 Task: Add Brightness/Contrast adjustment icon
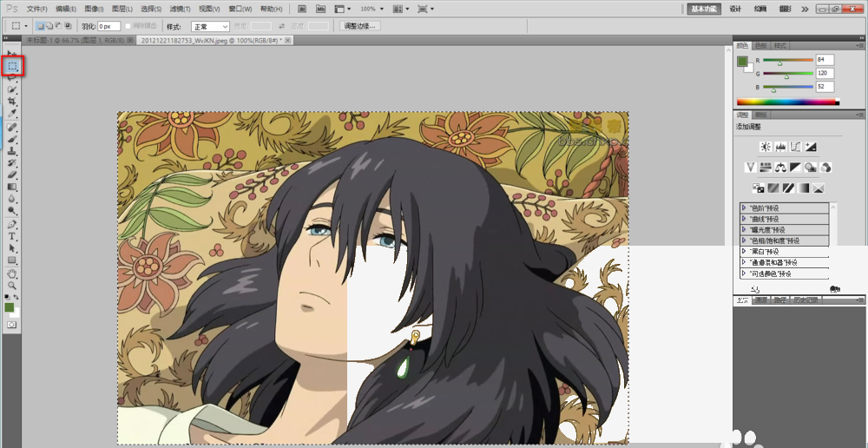[x=766, y=147]
